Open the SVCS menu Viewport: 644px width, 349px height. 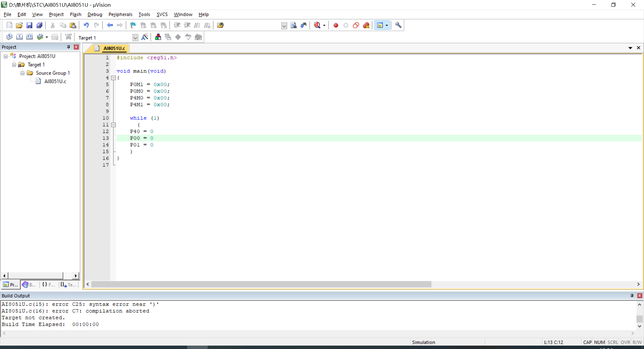pos(162,14)
